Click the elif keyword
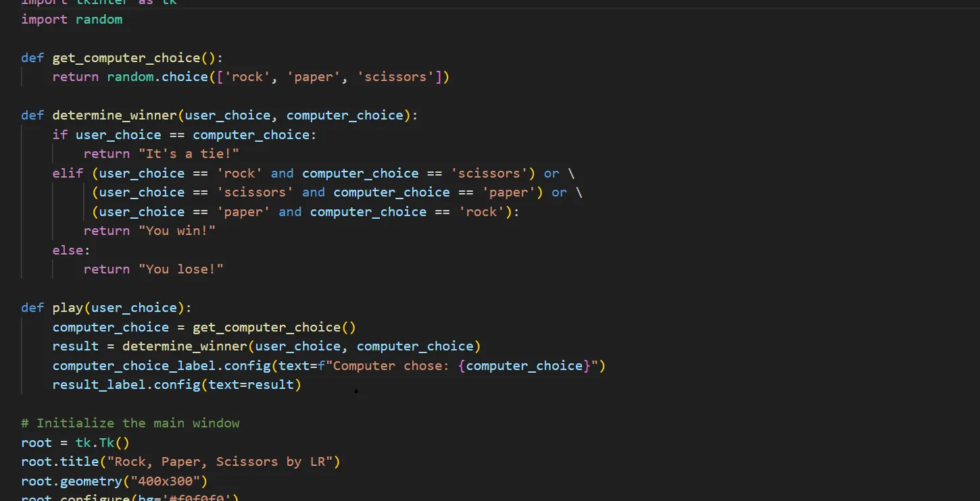The height and width of the screenshot is (501, 980). click(x=68, y=174)
